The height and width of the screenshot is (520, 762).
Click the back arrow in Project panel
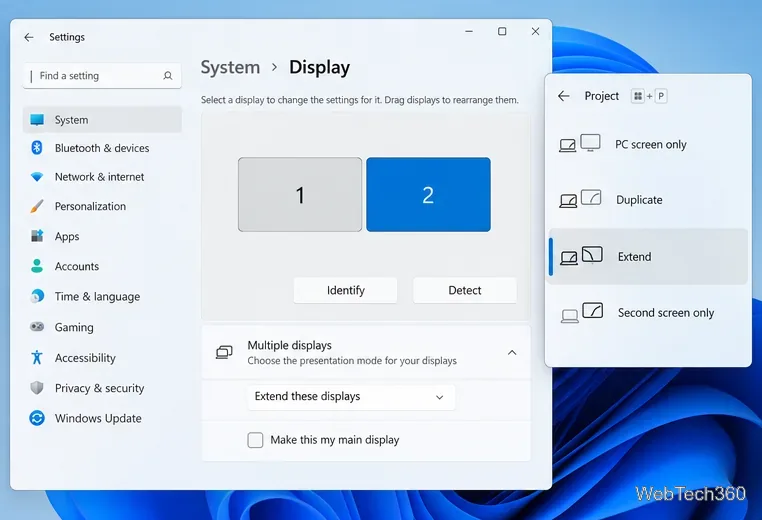pos(564,96)
